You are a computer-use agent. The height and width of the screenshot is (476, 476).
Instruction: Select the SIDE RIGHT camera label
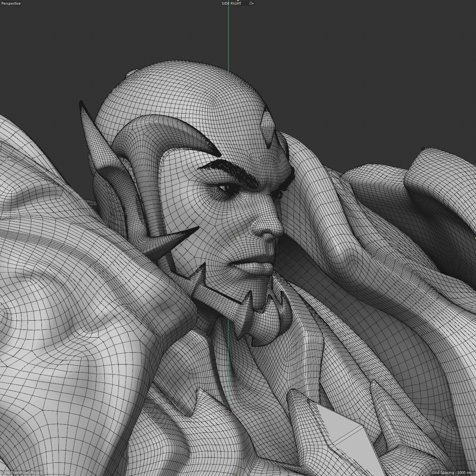[232, 3]
